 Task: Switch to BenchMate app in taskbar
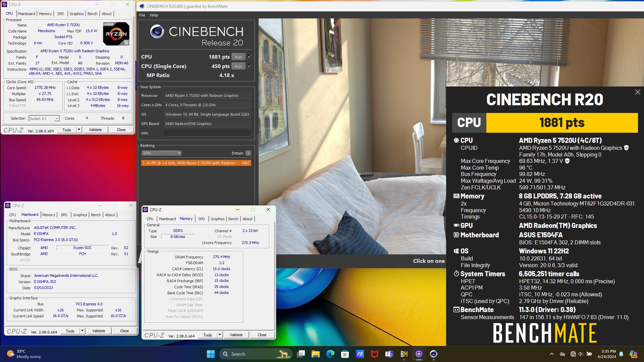click(x=404, y=354)
